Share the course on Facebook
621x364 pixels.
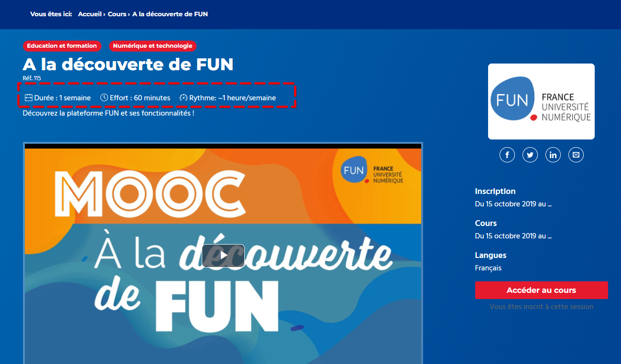click(507, 155)
